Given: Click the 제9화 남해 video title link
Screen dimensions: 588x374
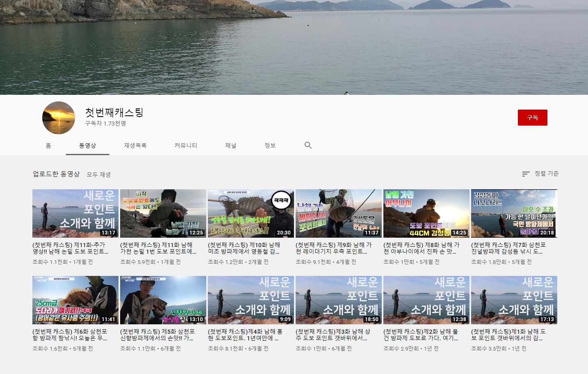Looking at the screenshot, I should coord(333,248).
